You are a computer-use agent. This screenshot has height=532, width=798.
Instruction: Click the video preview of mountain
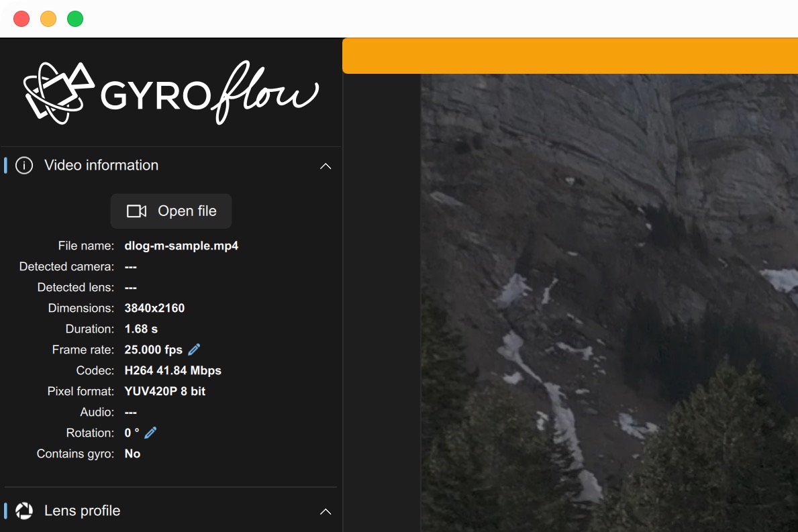[609, 303]
